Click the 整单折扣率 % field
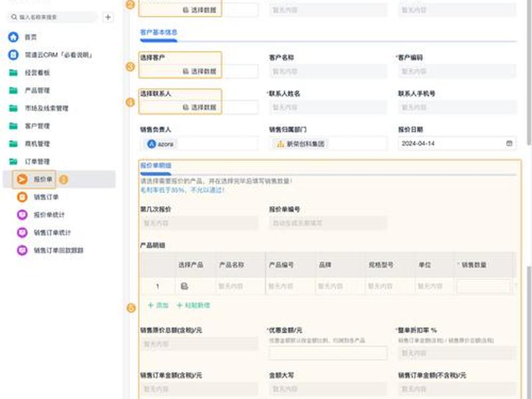Viewport: 532px width, 399px height. (457, 353)
